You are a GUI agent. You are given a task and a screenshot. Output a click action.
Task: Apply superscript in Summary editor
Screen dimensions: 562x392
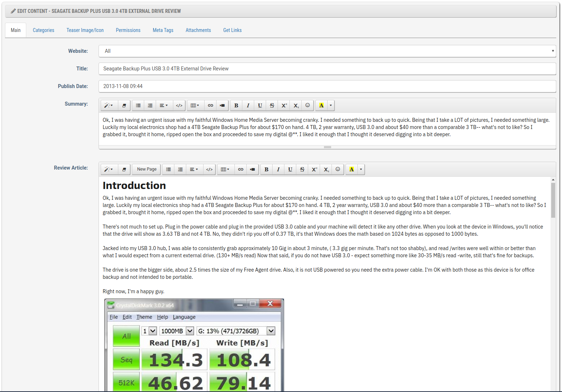(x=284, y=105)
